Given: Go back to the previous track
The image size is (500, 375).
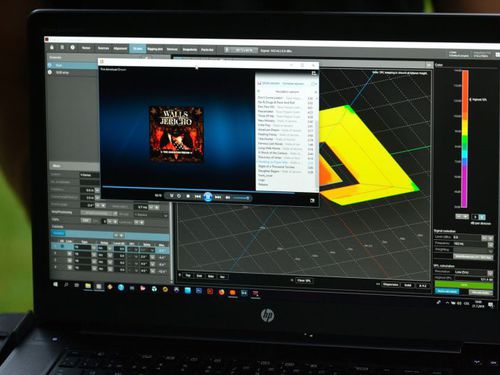Looking at the screenshot, I should (197, 197).
